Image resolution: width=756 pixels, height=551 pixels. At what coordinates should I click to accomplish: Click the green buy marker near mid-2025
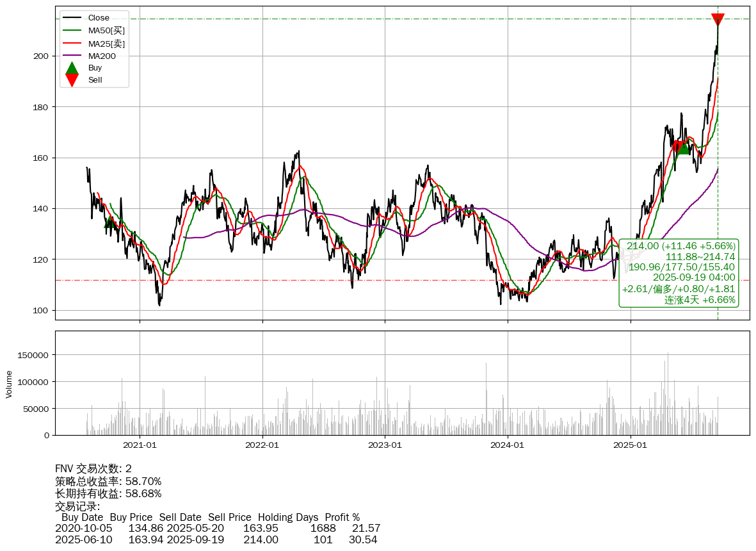pyautogui.click(x=684, y=148)
